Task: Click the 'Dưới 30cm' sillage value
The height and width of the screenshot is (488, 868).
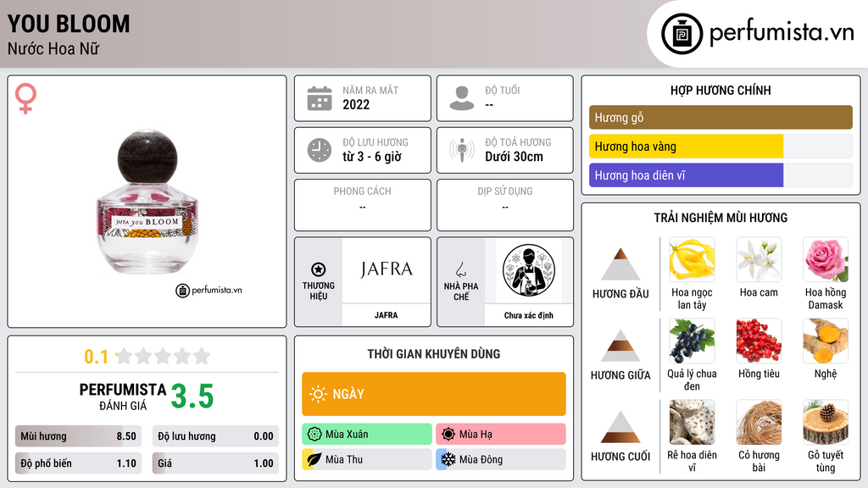Action: tap(515, 157)
